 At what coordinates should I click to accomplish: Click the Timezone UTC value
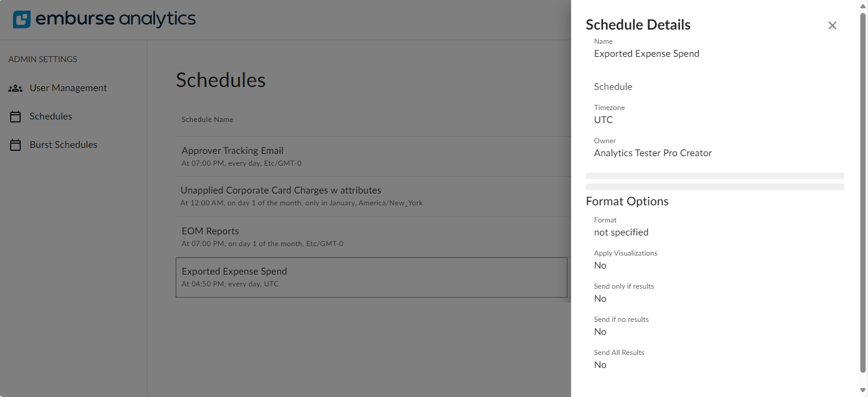[x=603, y=120]
